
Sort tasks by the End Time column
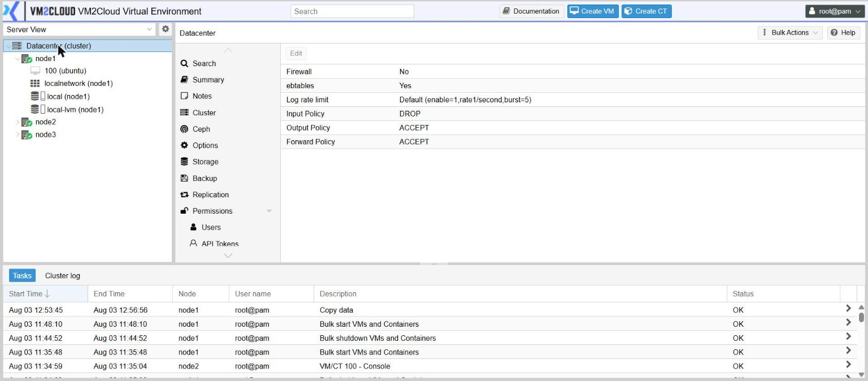pyautogui.click(x=130, y=294)
